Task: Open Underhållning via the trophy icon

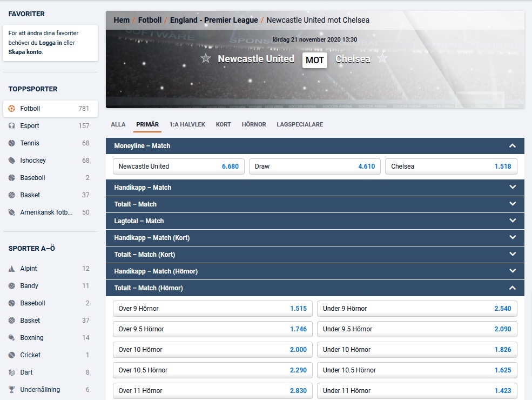Action: pos(11,390)
